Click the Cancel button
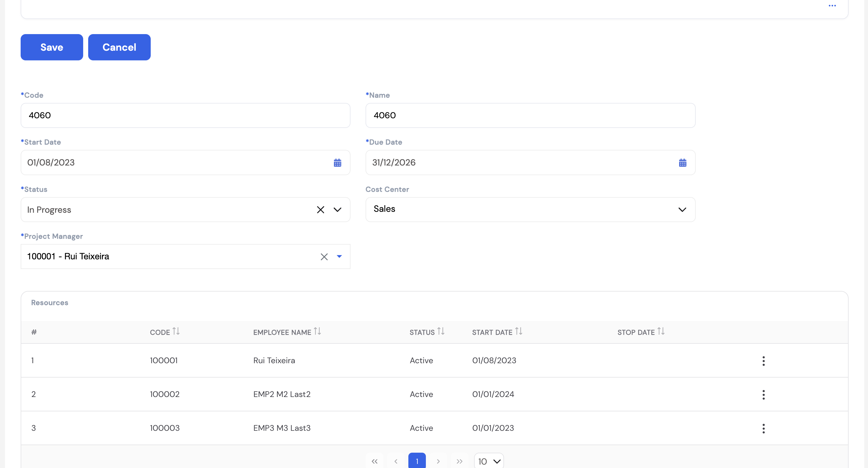This screenshot has width=868, height=468. [119, 47]
